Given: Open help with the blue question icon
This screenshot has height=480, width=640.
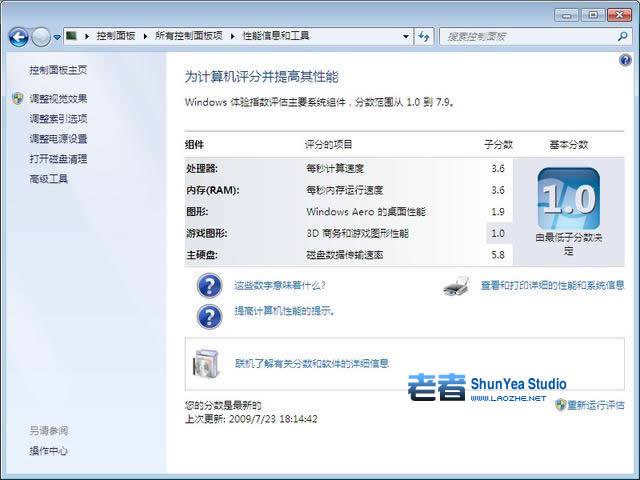Looking at the screenshot, I should click(625, 60).
